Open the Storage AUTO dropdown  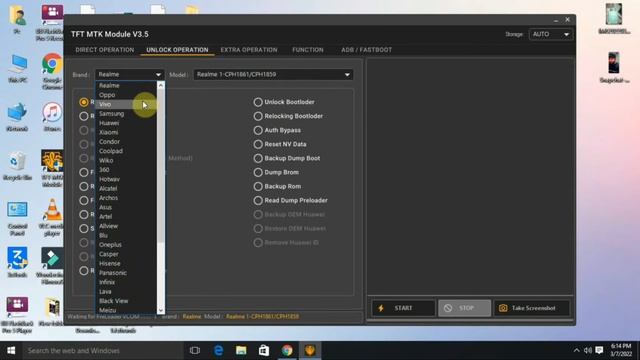click(550, 34)
